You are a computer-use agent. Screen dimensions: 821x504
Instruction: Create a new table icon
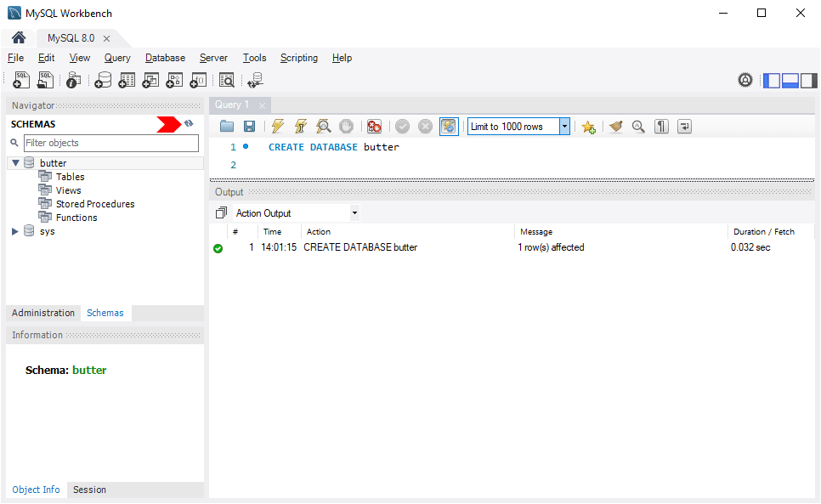pos(127,80)
